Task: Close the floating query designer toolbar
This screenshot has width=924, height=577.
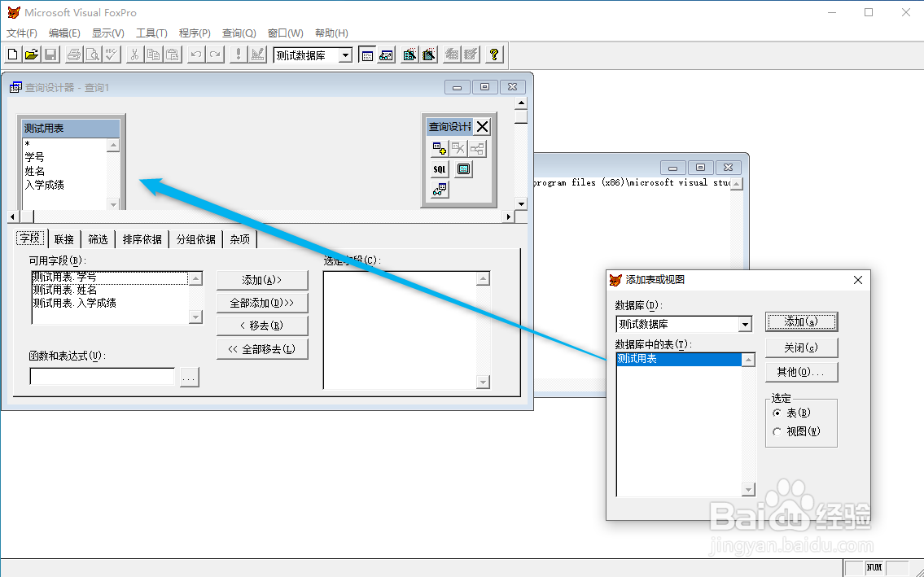Action: pos(482,127)
